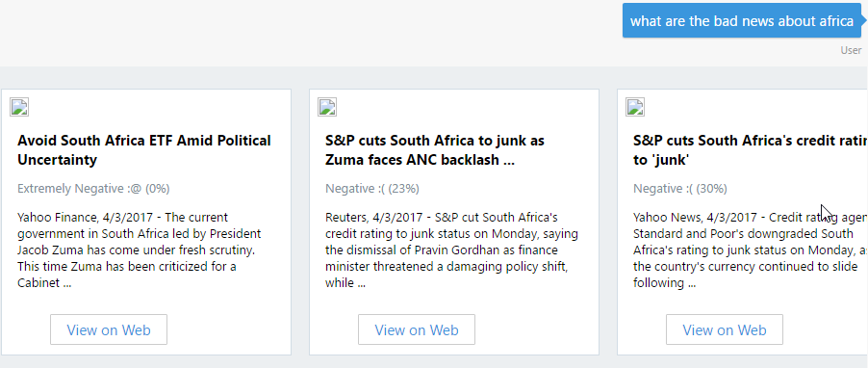Click the Yahoo Finance article summary text
Viewport: 868px width, 368px height.
[140, 250]
